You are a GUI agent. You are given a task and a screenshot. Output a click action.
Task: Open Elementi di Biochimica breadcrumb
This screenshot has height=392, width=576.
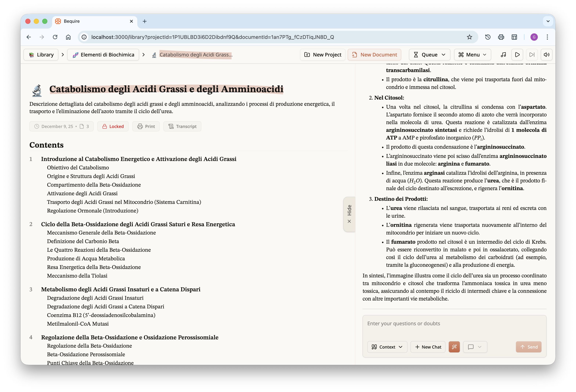point(103,55)
